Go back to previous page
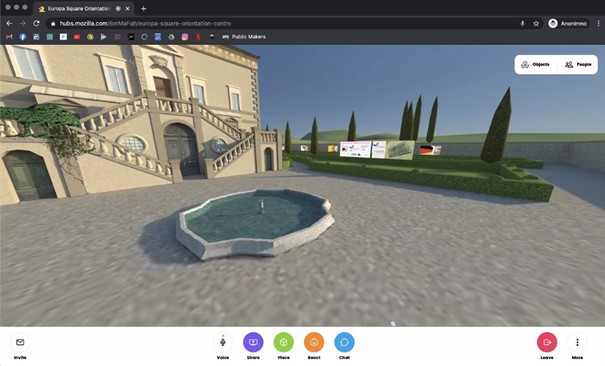 point(9,24)
